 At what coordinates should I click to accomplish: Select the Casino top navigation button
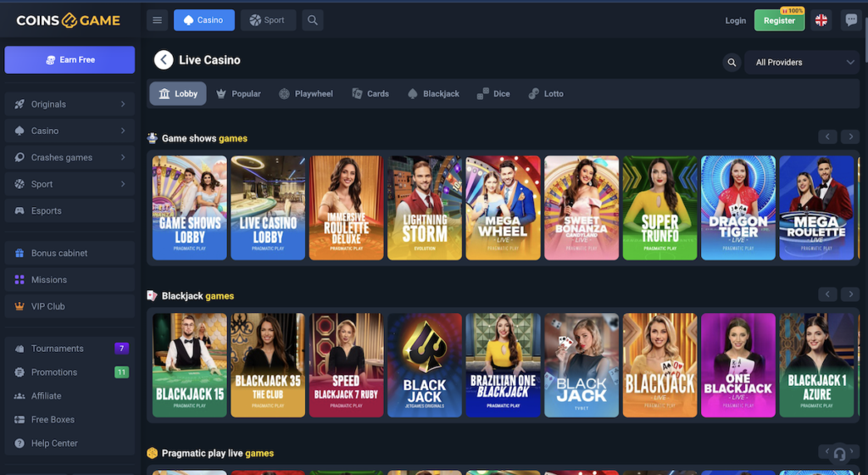pos(204,20)
